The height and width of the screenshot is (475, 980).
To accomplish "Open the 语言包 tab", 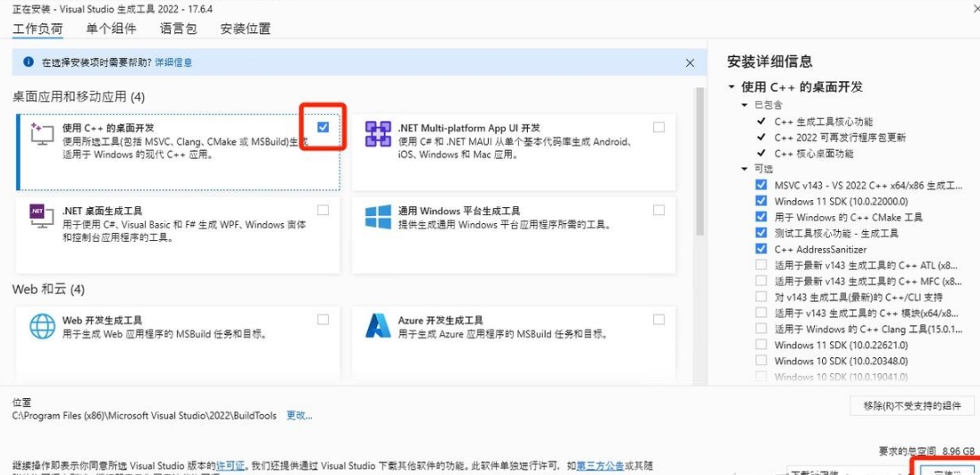I will point(178,29).
